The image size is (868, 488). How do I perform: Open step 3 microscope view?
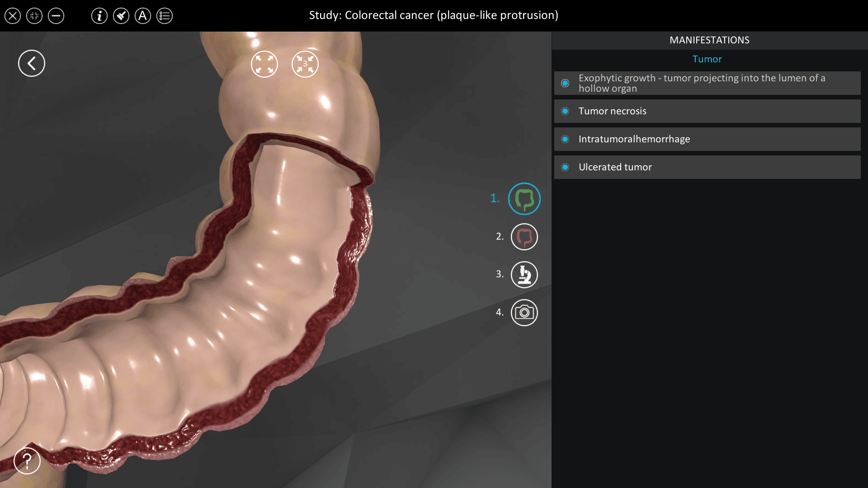[524, 275]
